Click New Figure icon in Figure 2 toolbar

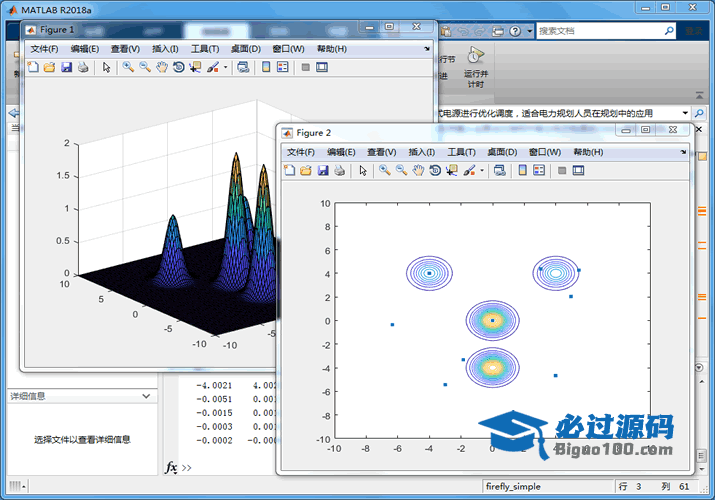point(290,170)
